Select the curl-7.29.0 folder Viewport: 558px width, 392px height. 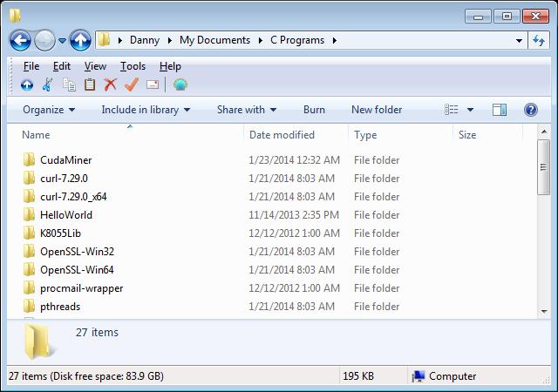click(64, 179)
